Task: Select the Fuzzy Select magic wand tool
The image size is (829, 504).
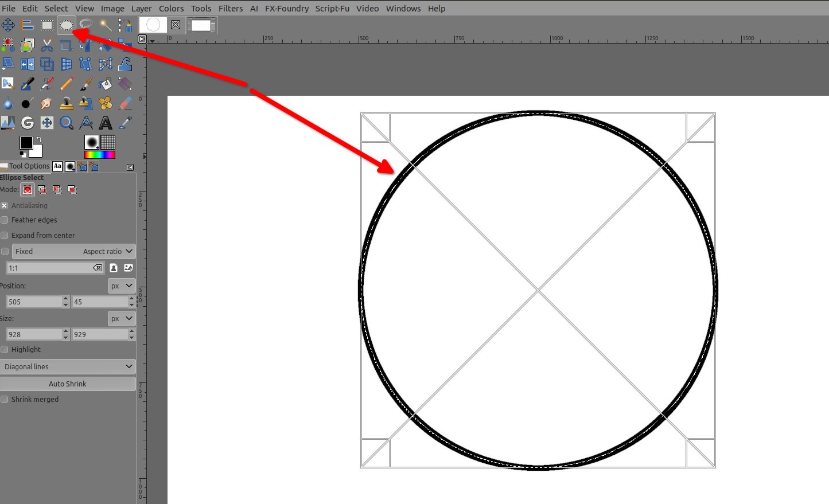Action: coord(106,25)
